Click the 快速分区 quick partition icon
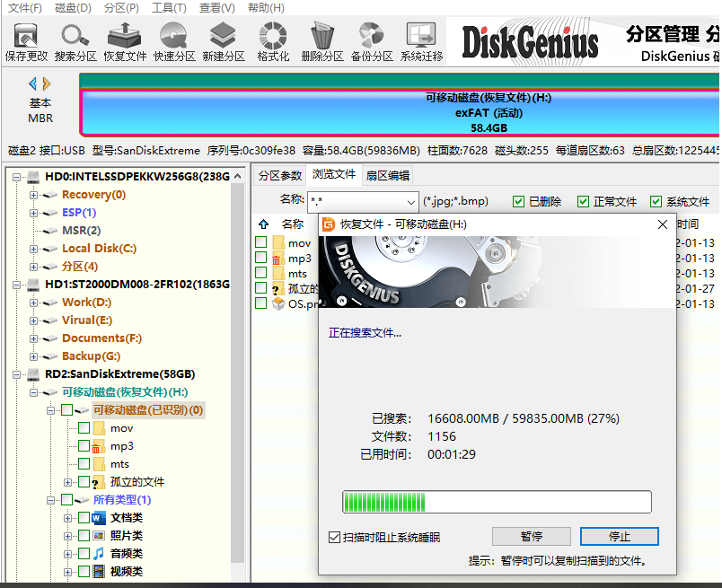This screenshot has height=588, width=722. click(174, 42)
